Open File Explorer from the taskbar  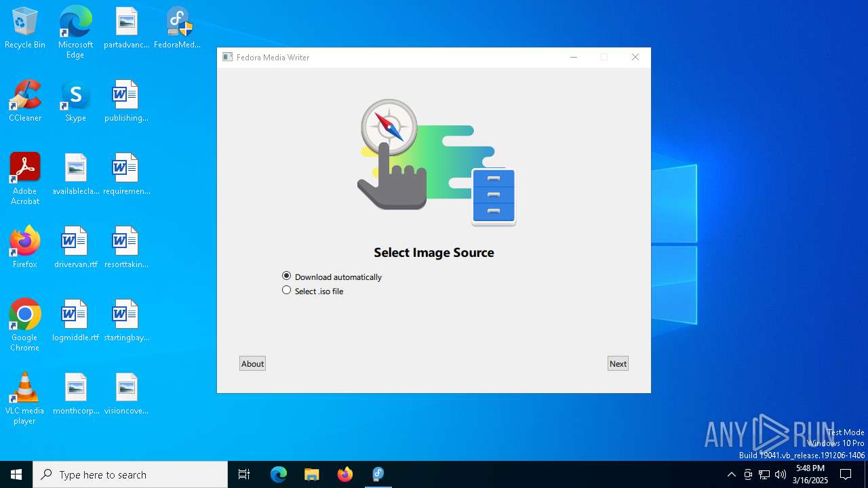[x=311, y=474]
